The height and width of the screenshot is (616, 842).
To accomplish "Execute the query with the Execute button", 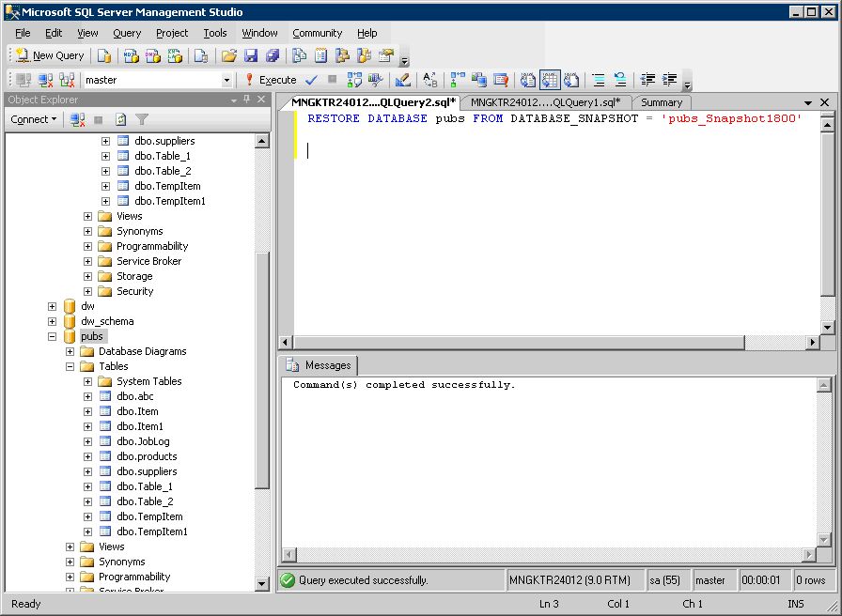I will 271,80.
